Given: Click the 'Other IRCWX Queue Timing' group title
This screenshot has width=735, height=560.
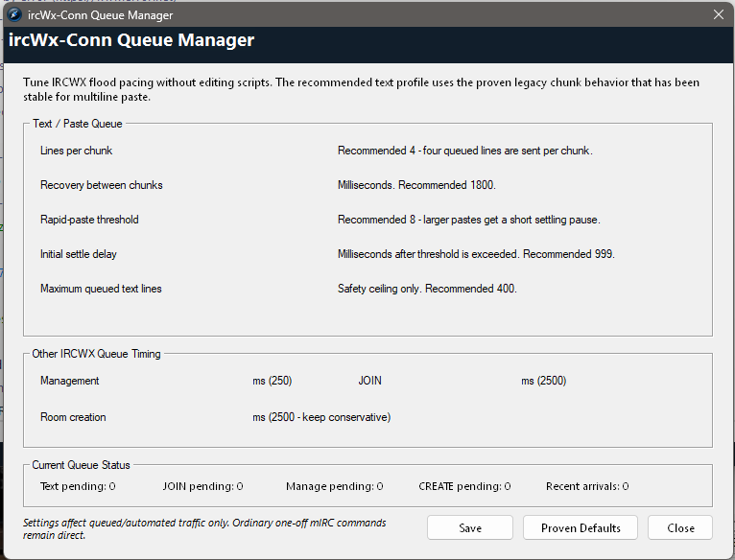Looking at the screenshot, I should tap(96, 354).
